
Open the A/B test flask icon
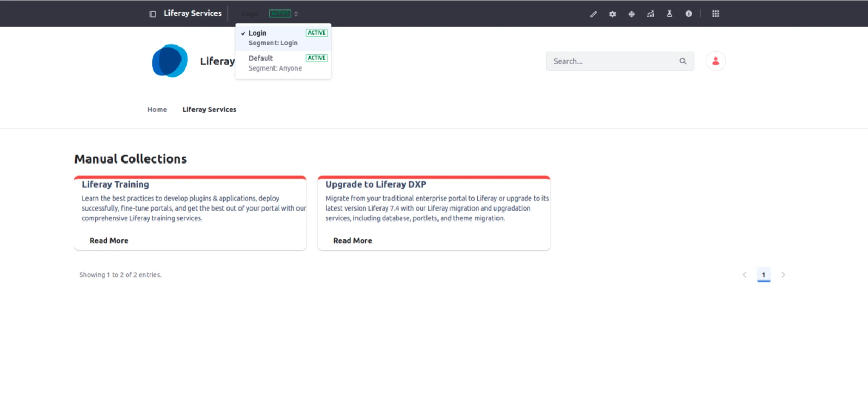[669, 14]
